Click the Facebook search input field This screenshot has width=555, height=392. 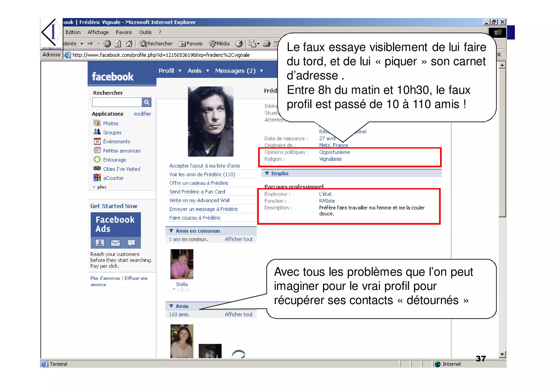[117, 102]
